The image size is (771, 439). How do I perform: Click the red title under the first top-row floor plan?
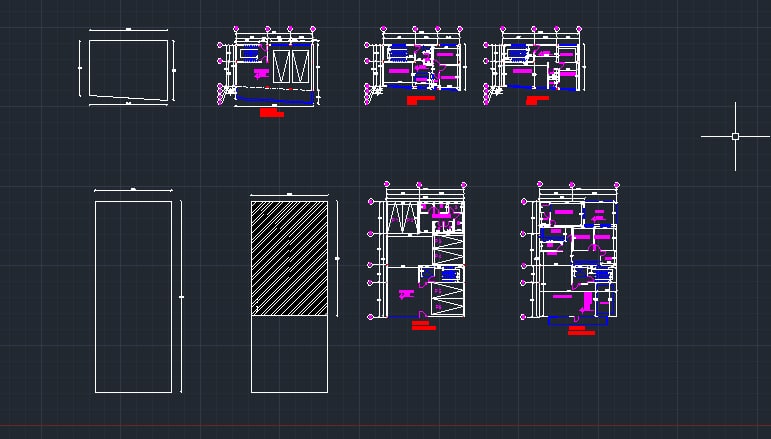(271, 113)
